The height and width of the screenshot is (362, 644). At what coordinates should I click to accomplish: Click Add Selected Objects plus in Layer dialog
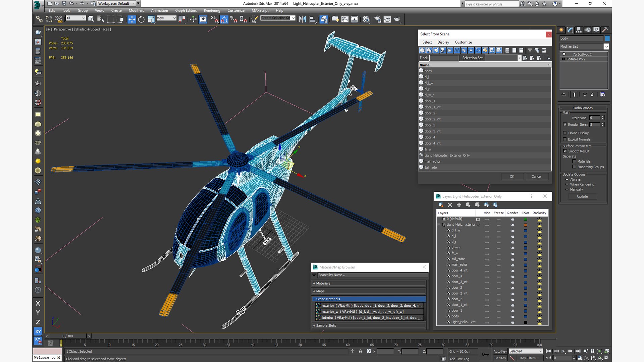click(459, 205)
